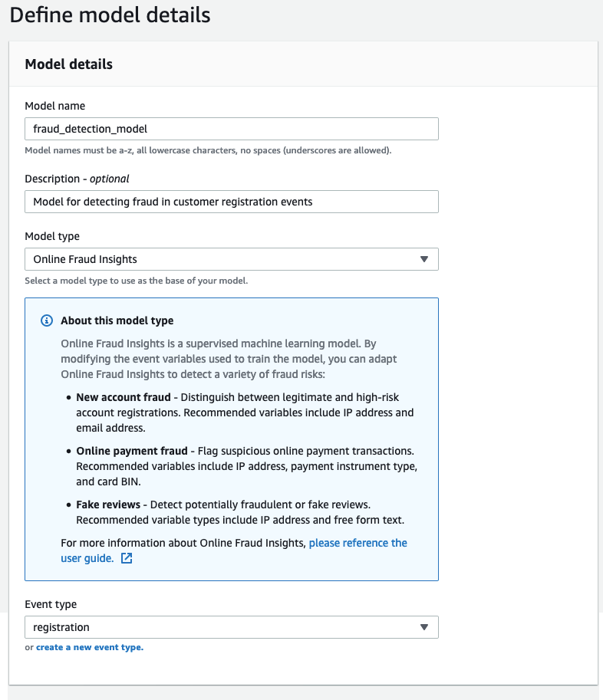Open the 'please reference the user guide' link
This screenshot has height=700, width=603.
358,543
